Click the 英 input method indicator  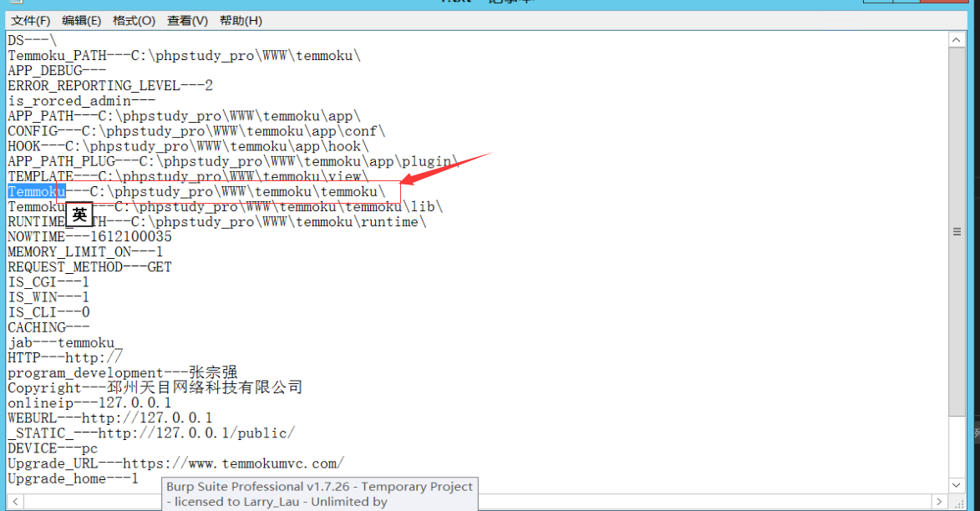click(79, 215)
